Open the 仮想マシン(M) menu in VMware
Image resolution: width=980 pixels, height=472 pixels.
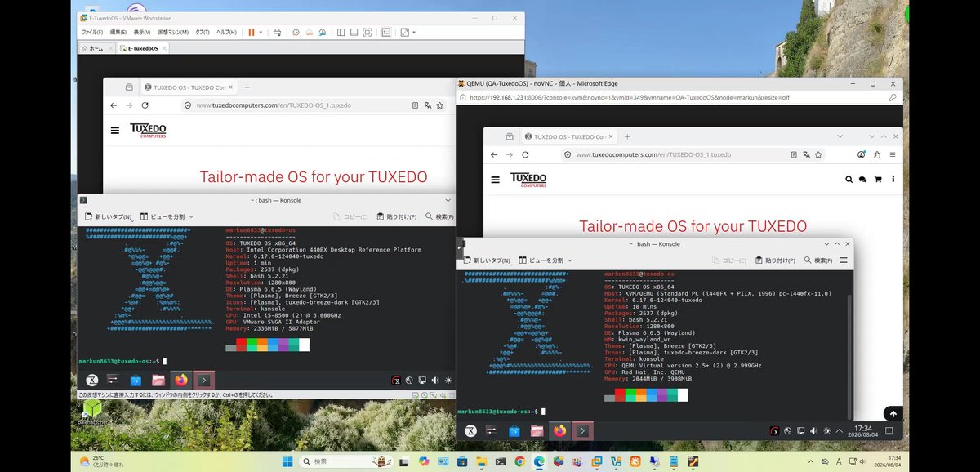[x=172, y=32]
